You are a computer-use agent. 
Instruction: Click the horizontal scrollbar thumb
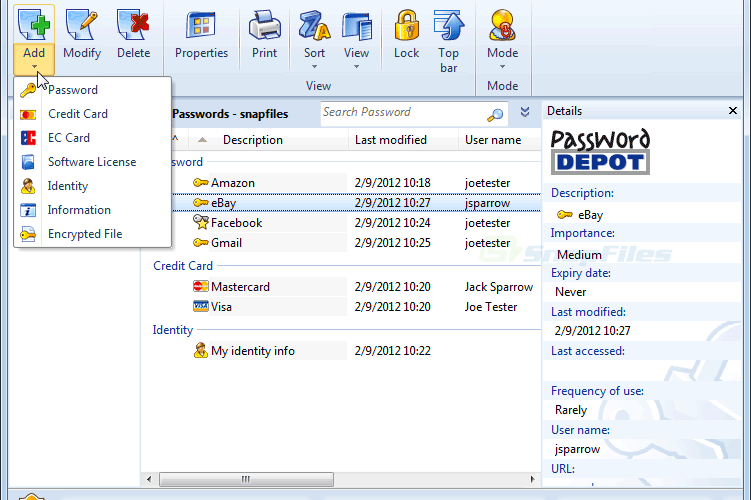pyautogui.click(x=246, y=479)
